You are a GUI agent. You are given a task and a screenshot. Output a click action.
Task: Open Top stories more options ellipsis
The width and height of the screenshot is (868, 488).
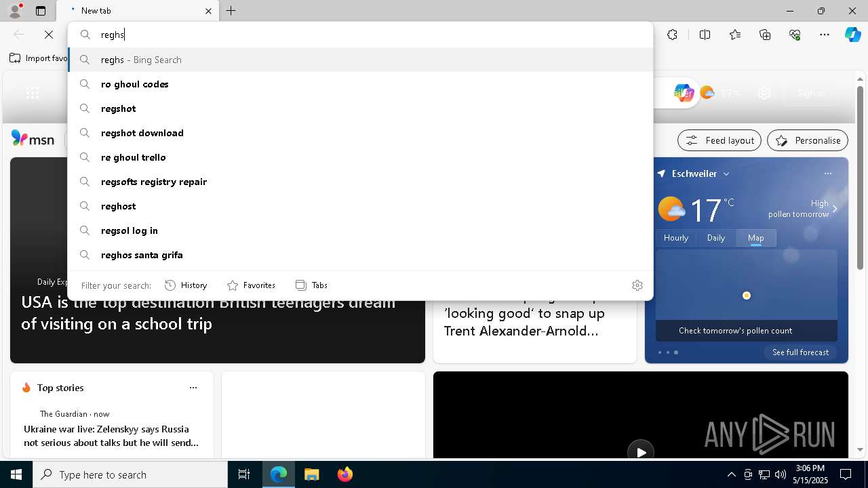[193, 388]
